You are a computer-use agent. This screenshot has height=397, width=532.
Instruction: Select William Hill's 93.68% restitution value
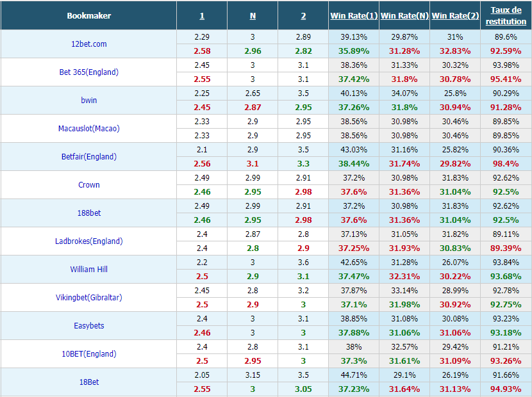tap(506, 277)
